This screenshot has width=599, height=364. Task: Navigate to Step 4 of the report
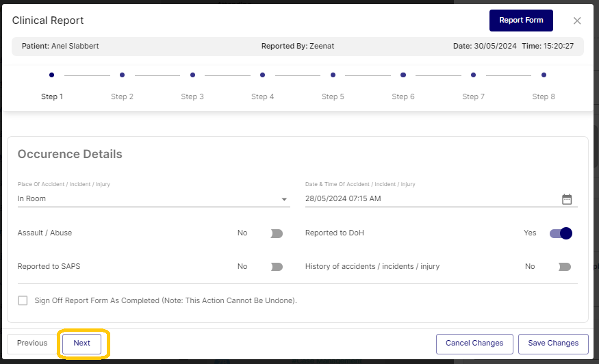(263, 75)
